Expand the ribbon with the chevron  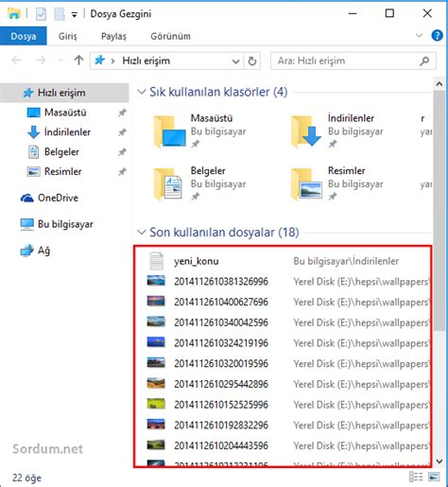point(419,35)
